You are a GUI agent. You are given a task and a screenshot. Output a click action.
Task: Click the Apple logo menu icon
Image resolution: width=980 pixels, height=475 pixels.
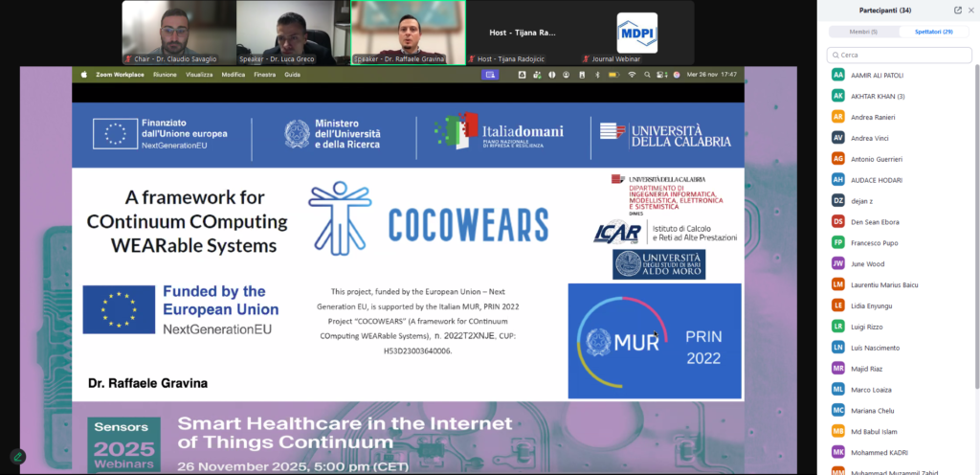coord(84,75)
